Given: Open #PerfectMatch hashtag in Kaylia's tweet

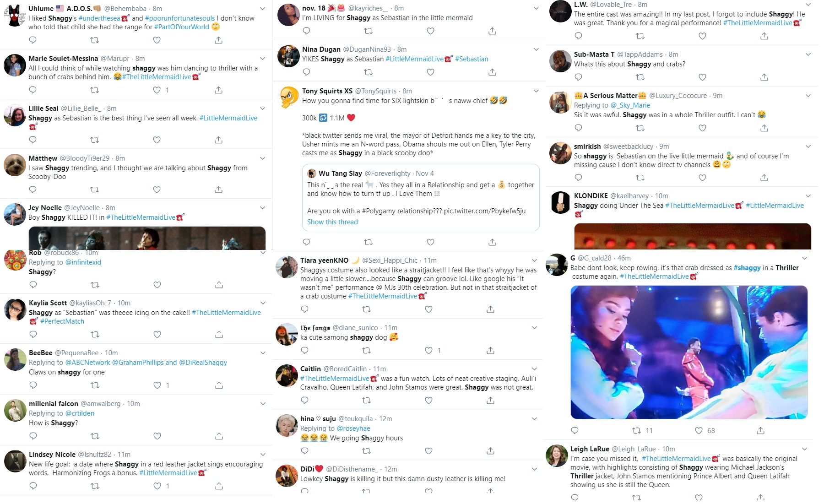Looking at the screenshot, I should (x=62, y=321).
